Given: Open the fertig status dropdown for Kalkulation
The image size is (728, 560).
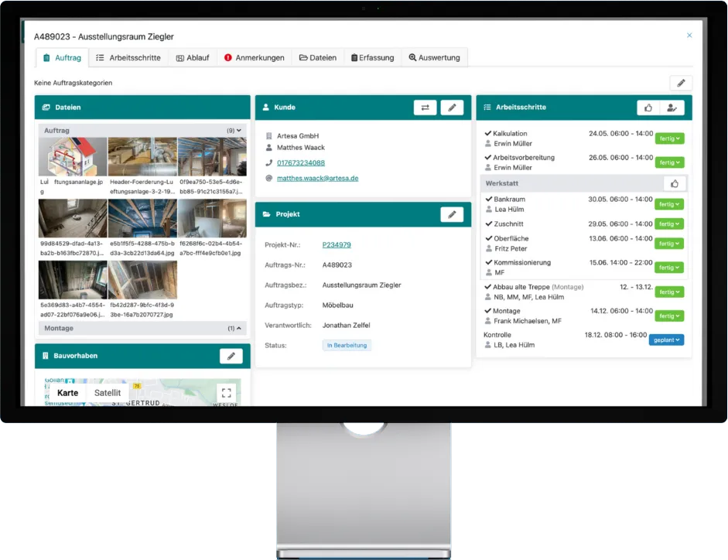Looking at the screenshot, I should 669,139.
